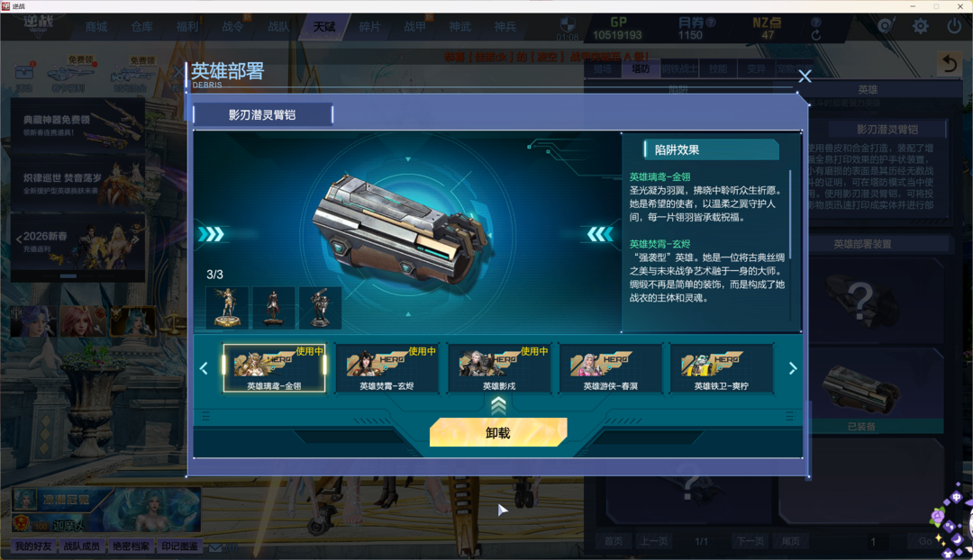973x560 pixels.
Task: Click the upward double-chevron above 卸载
Action: click(498, 405)
